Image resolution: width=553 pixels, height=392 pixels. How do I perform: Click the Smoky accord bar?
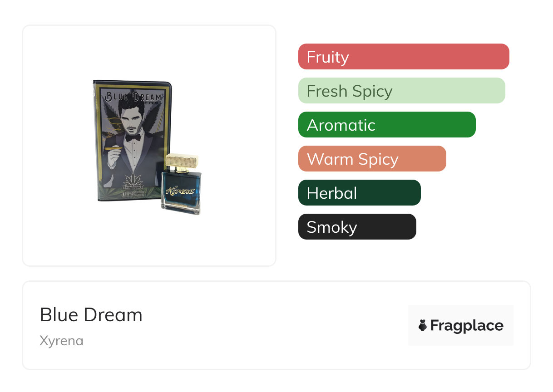(x=357, y=227)
